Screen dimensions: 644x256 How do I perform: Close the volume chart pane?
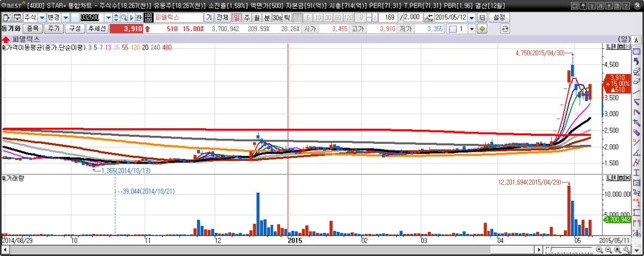coord(628,178)
